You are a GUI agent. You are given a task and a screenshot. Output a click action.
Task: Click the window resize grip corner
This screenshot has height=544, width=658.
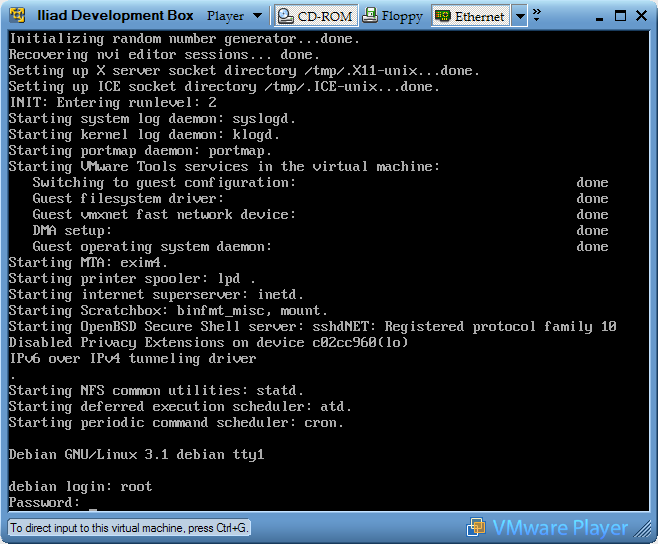642,529
